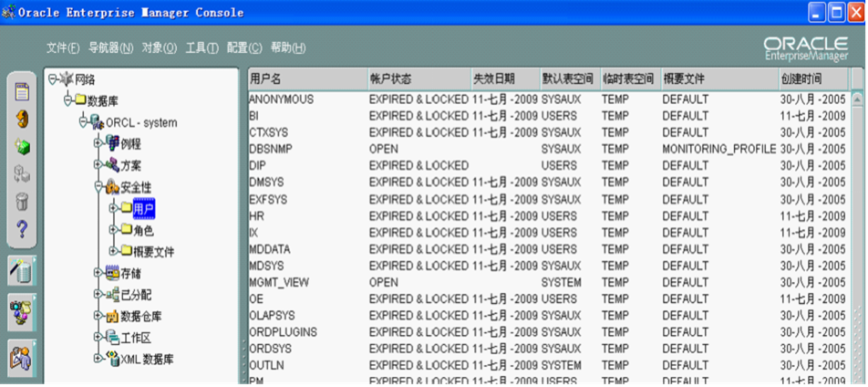Select the MDDATA user row

(548, 249)
